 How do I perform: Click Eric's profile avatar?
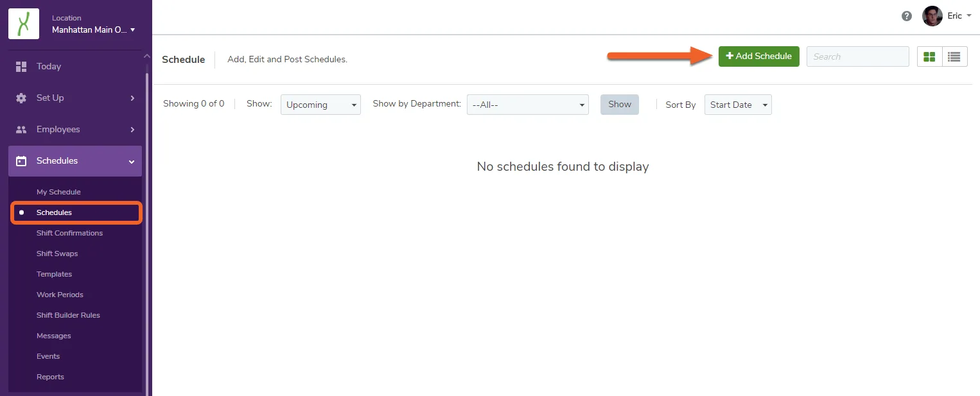pos(932,16)
